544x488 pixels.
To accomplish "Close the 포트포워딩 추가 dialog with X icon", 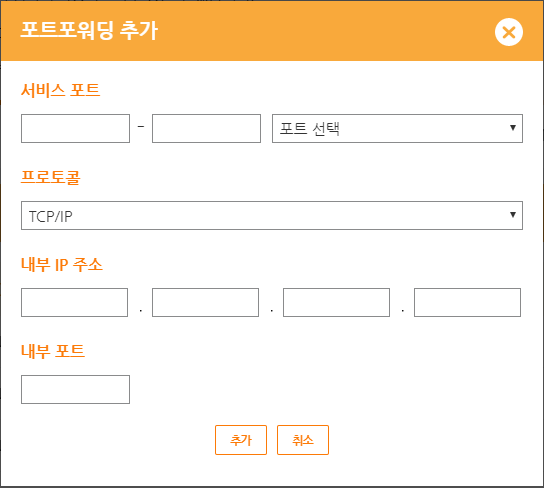I will coord(509,32).
